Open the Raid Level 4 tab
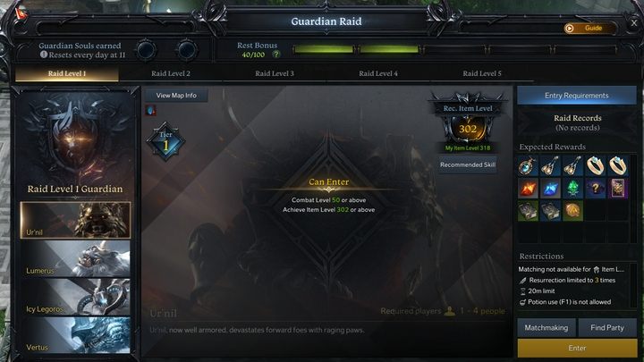Image resolution: width=644 pixels, height=362 pixels. (x=377, y=73)
